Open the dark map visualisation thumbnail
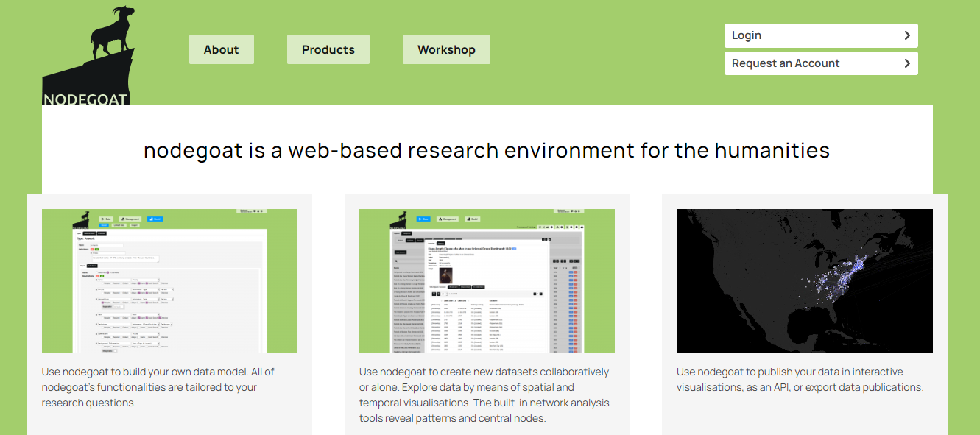980x435 pixels. [x=805, y=280]
